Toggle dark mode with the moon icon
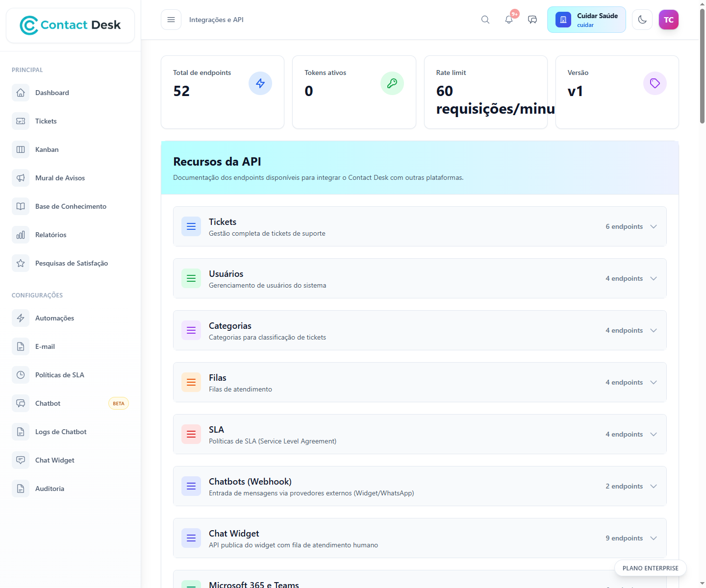The width and height of the screenshot is (706, 588). click(642, 20)
